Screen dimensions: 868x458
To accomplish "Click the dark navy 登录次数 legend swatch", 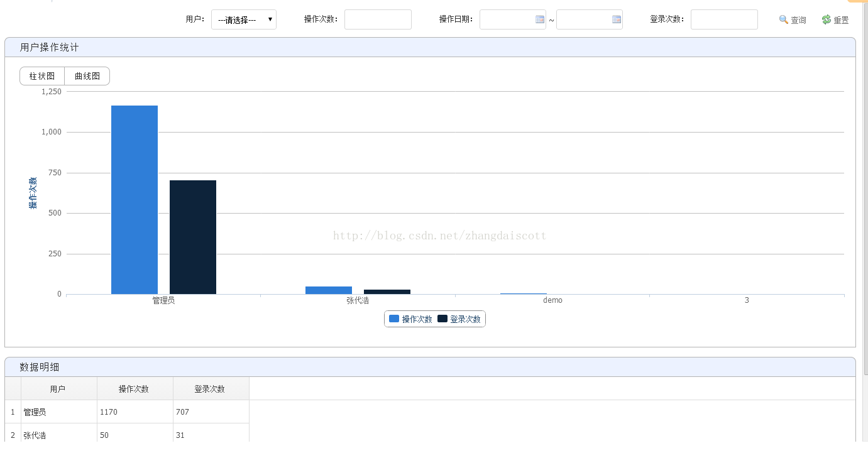I will (442, 319).
